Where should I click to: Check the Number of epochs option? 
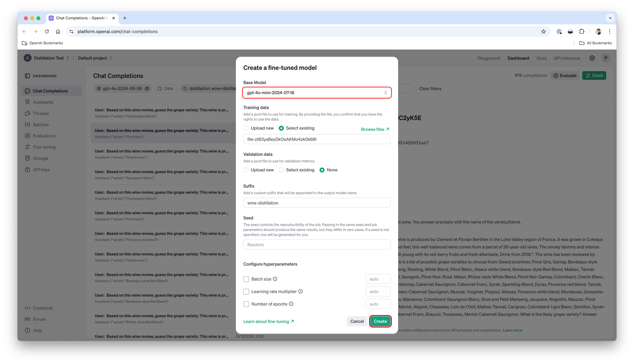[x=246, y=304]
